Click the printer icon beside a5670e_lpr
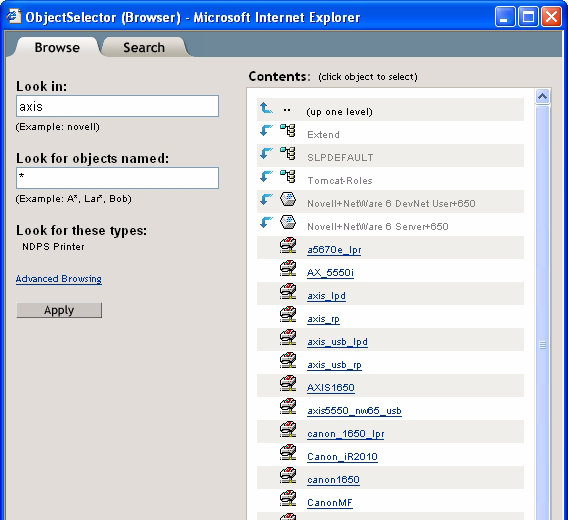This screenshot has height=520, width=568. click(288, 245)
